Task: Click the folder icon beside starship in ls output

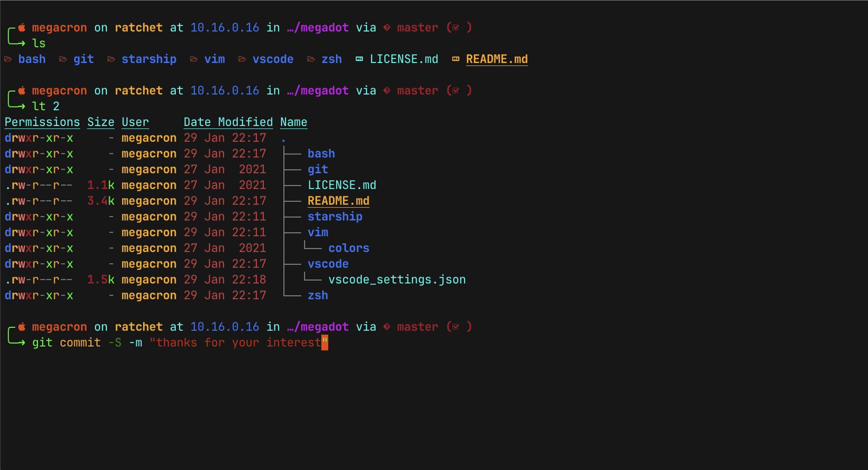Action: (111, 59)
